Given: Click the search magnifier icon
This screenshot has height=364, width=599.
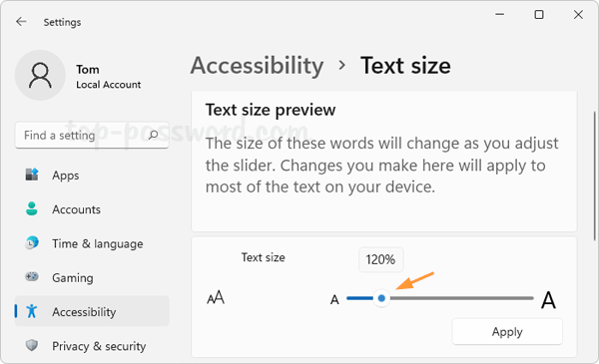Looking at the screenshot, I should tap(153, 135).
